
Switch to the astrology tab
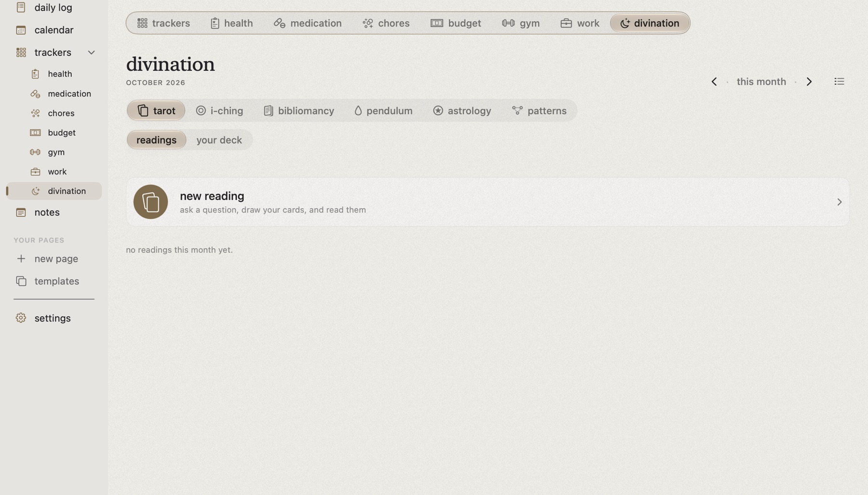pos(462,110)
